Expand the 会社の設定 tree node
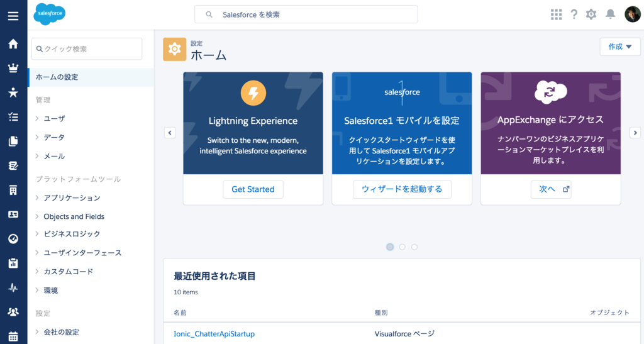Viewport: 644px width, 344px height. 37,332
